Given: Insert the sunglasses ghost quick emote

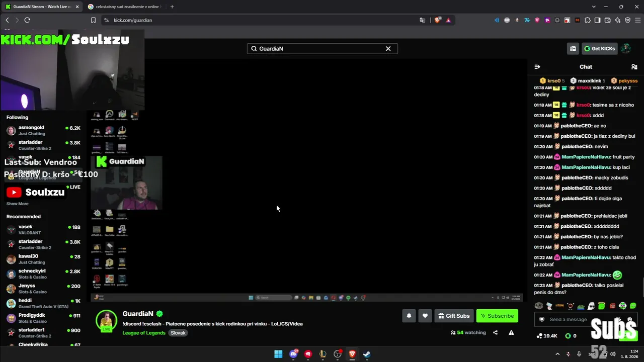Looking at the screenshot, I should pos(591,306).
